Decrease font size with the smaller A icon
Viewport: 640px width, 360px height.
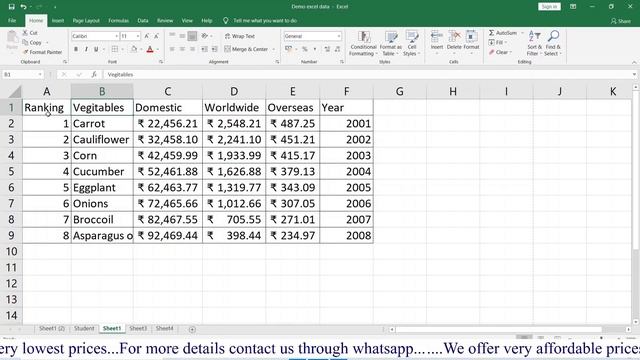click(156, 36)
